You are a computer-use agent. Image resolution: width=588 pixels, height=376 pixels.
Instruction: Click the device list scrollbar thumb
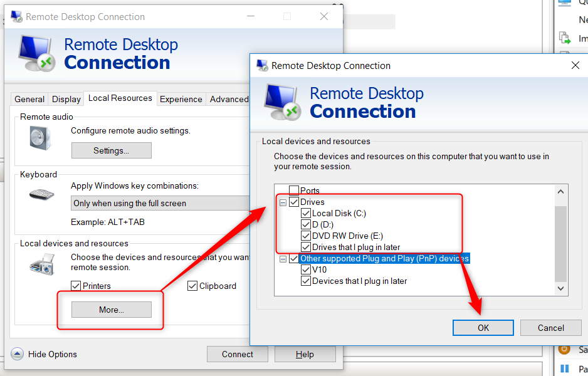tap(560, 244)
